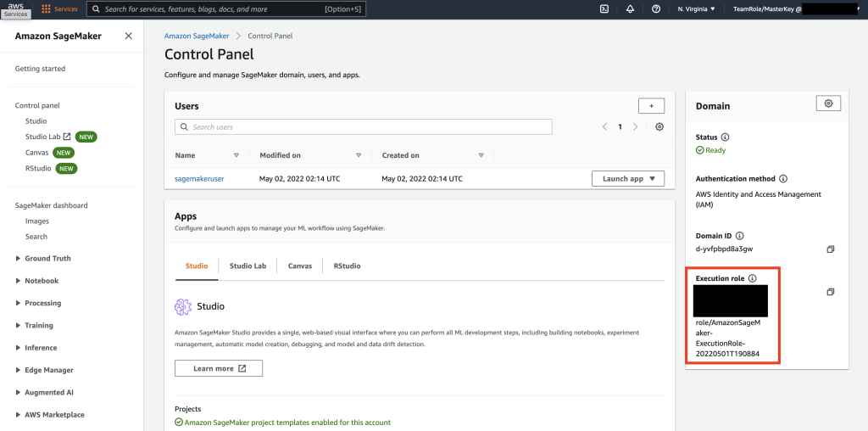Open the sagemakeruser profile link
868x431 pixels.
coord(199,178)
